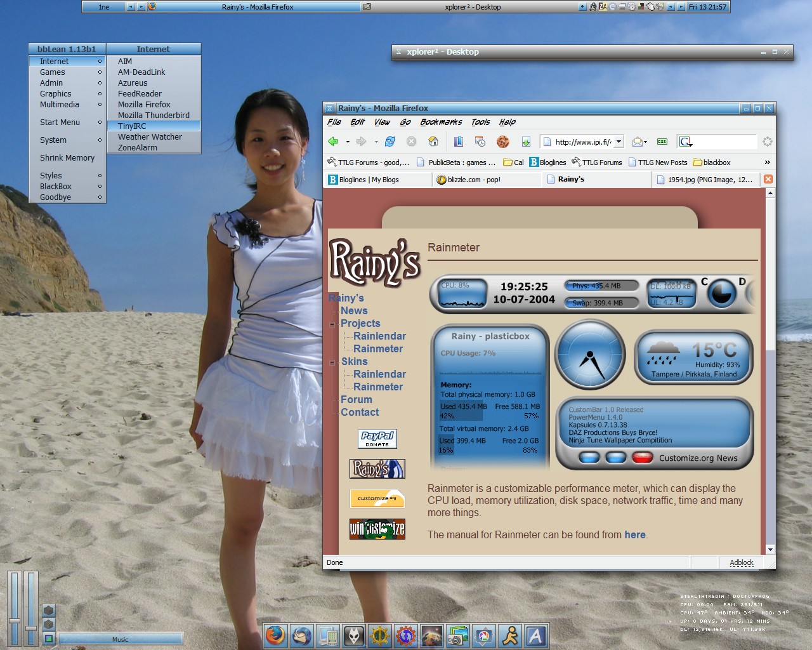Click the Forum link on Rainy's page
The height and width of the screenshot is (650, 812).
click(x=357, y=400)
